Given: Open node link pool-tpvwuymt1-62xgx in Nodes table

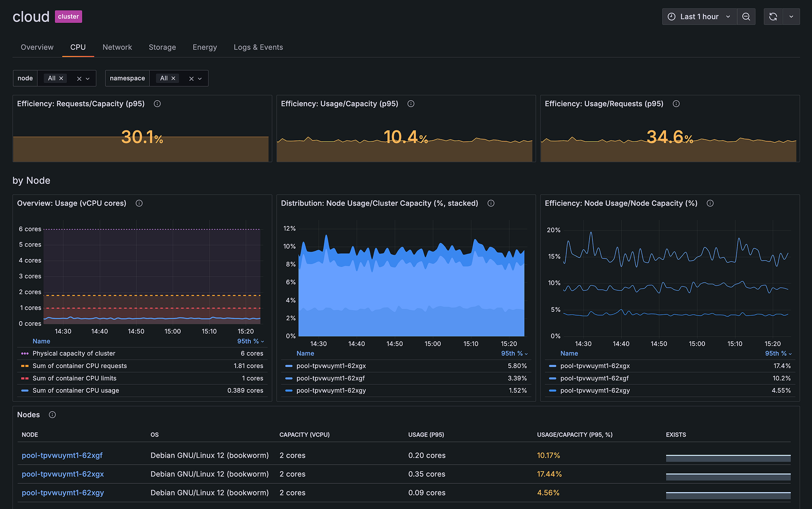Looking at the screenshot, I should tap(63, 474).
